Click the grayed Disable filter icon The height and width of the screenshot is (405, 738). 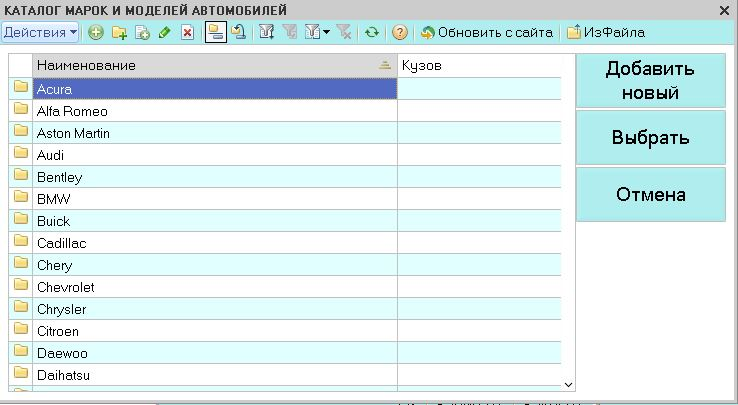tap(344, 32)
